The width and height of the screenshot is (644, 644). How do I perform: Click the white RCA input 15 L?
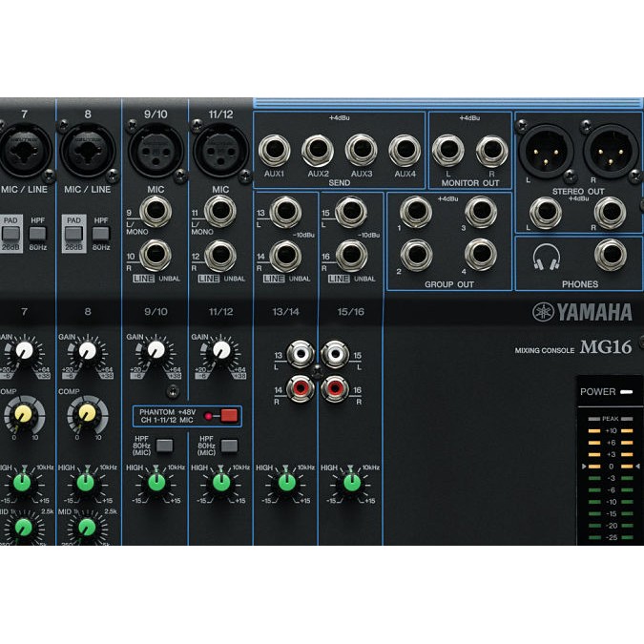[335, 354]
